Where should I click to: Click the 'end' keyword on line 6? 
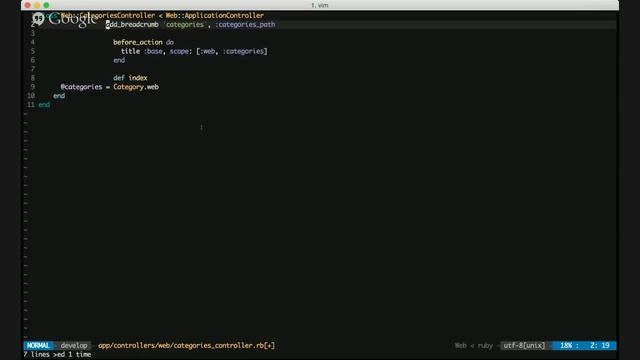click(x=119, y=60)
